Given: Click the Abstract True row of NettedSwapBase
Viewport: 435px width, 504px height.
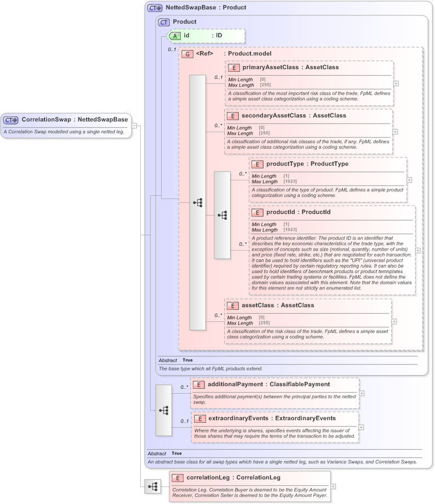Looking at the screenshot, I should tap(165, 454).
